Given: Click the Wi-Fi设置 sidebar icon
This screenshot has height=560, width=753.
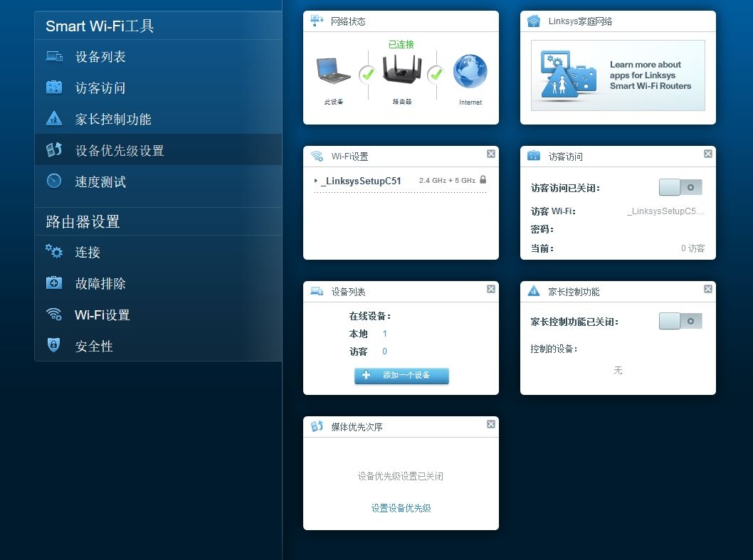Looking at the screenshot, I should [x=54, y=314].
